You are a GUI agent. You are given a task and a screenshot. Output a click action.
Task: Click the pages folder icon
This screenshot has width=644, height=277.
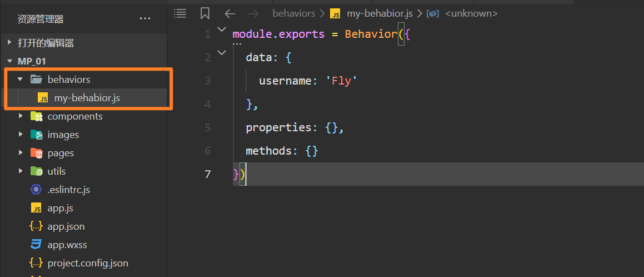(37, 153)
